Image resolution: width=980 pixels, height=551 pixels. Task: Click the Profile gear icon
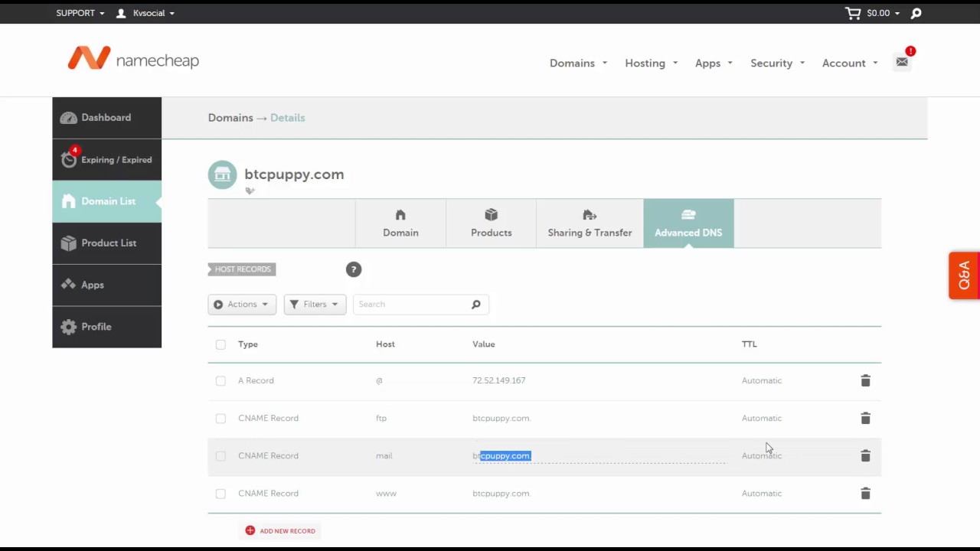click(69, 327)
